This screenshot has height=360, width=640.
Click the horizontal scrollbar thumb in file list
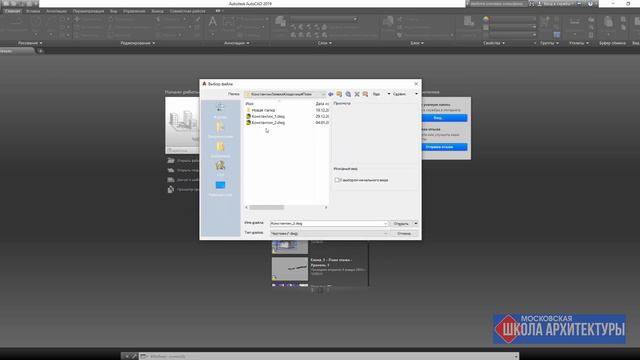[267, 207]
